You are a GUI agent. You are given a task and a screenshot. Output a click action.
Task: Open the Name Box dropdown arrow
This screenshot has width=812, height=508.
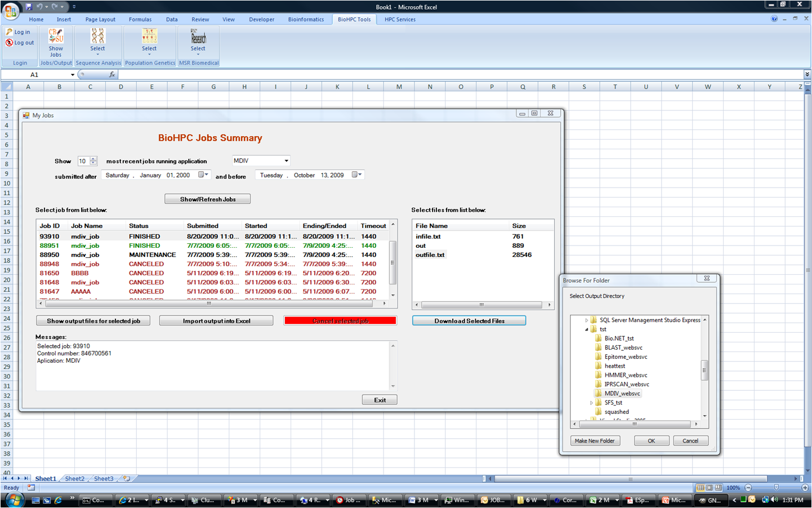[x=73, y=74]
